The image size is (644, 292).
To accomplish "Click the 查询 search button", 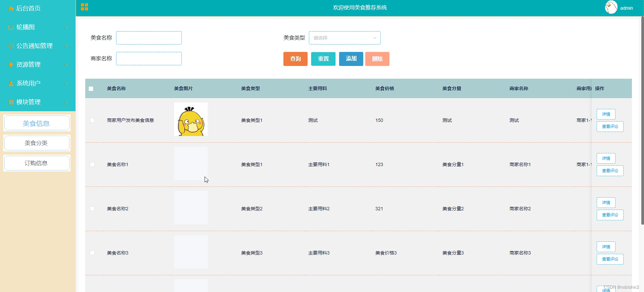I will 296,59.
